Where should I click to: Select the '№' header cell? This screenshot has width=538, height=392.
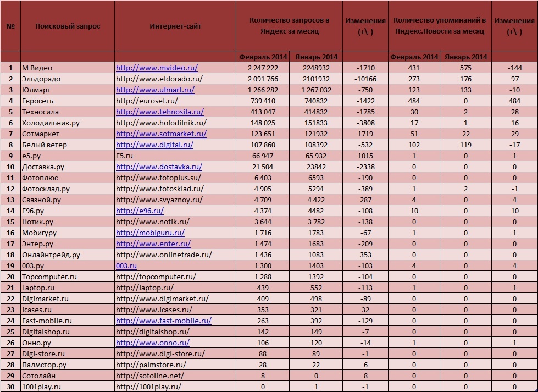pyautogui.click(x=10, y=26)
